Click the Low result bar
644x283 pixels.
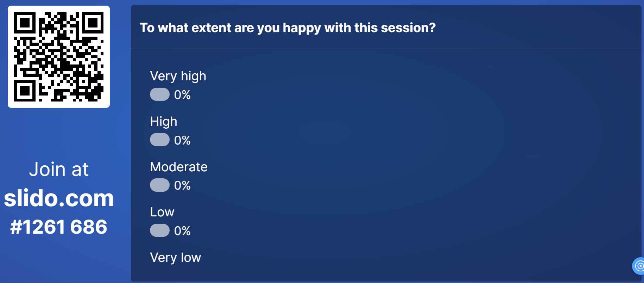click(x=160, y=230)
